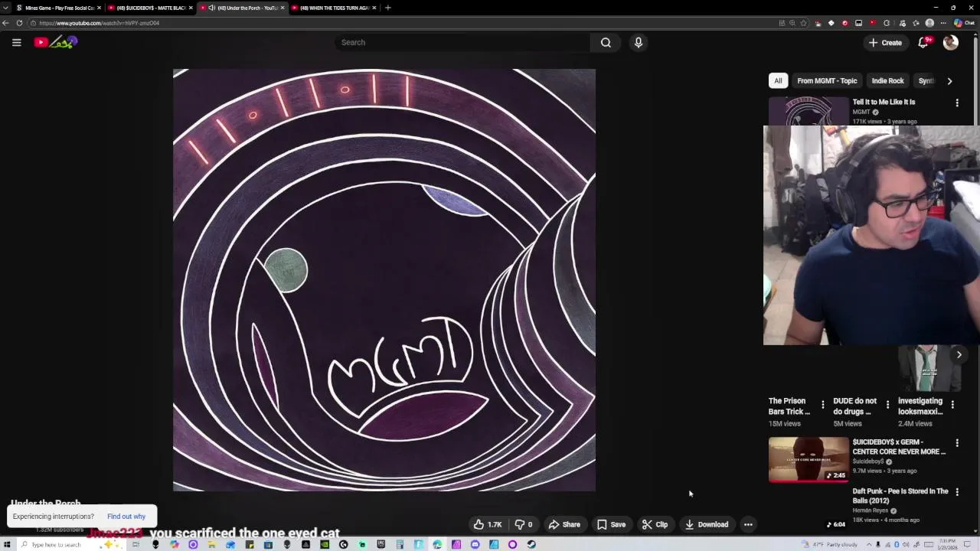980x551 pixels.
Task: Open the notifications bell
Action: click(x=923, y=42)
